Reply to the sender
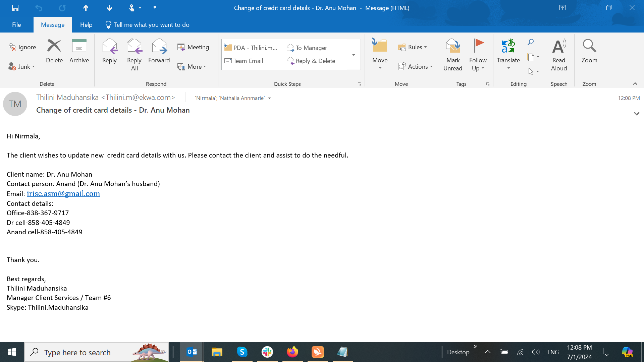Viewport: 644px width, 362px height. click(x=109, y=51)
